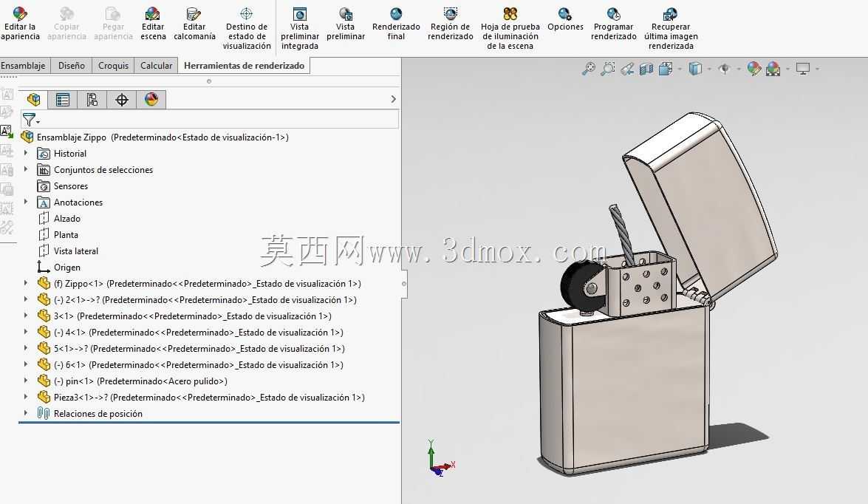Select Destino de estado de visualización

click(x=247, y=29)
